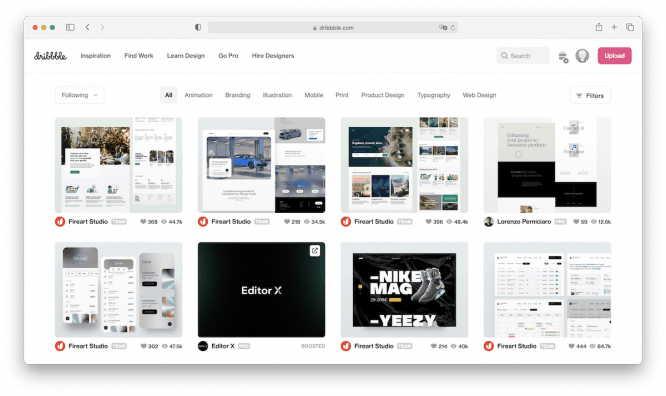Open the Filters panel
Viewport: 666px width, 396px height.
pos(590,96)
